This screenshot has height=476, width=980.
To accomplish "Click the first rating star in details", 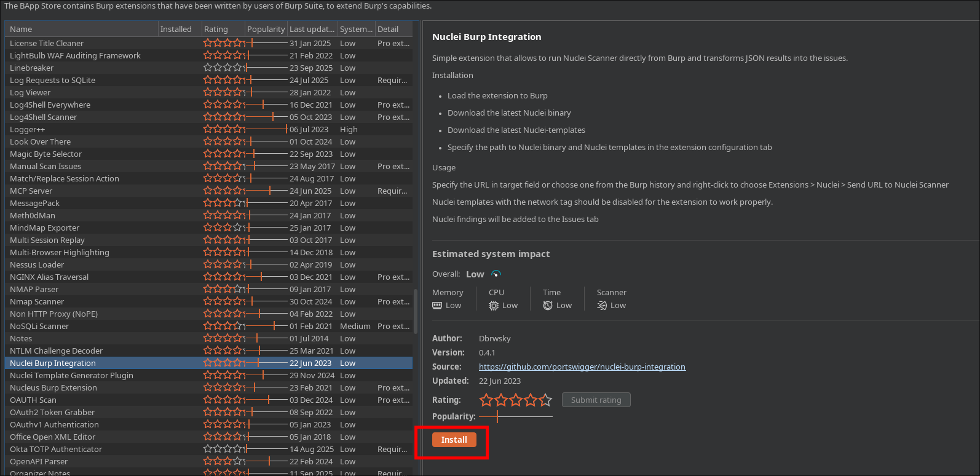I will tap(486, 400).
